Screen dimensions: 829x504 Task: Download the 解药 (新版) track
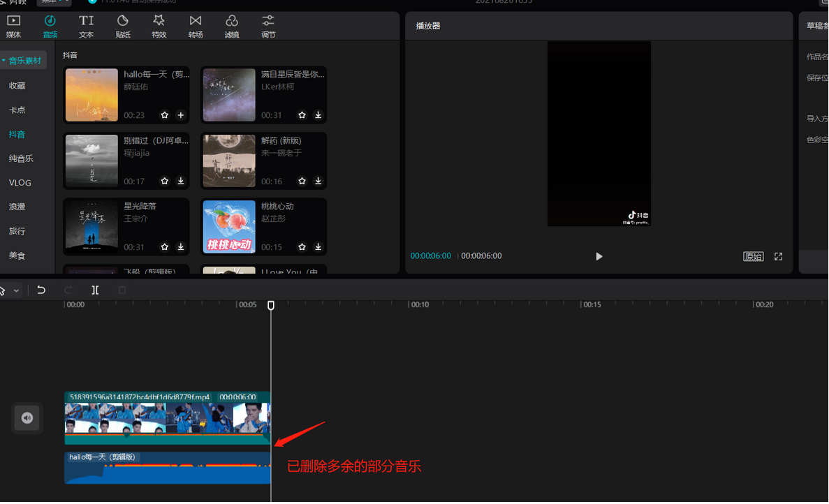[318, 181]
